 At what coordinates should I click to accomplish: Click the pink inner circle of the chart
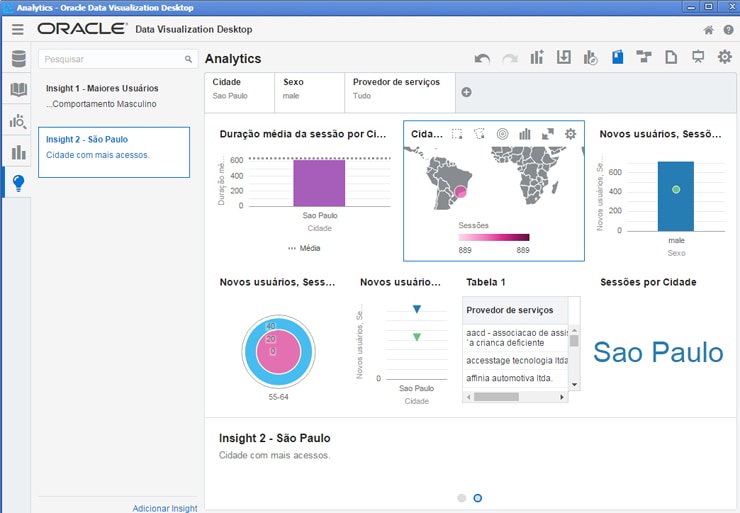[278, 352]
